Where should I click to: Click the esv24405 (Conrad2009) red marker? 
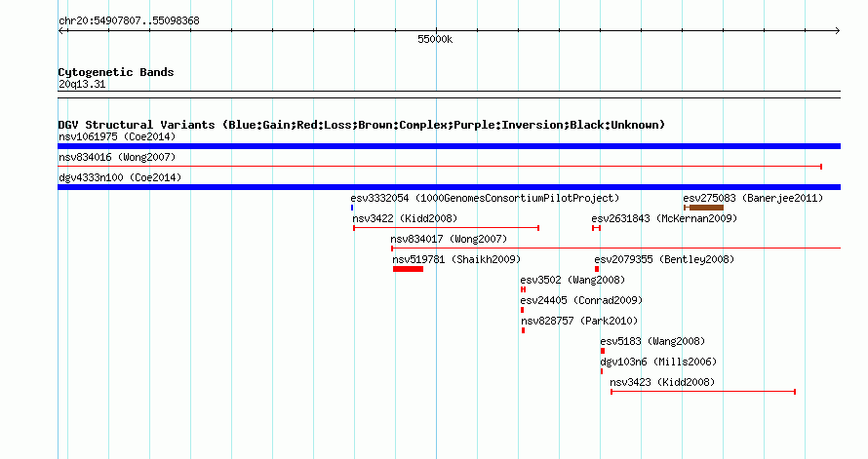click(x=522, y=310)
